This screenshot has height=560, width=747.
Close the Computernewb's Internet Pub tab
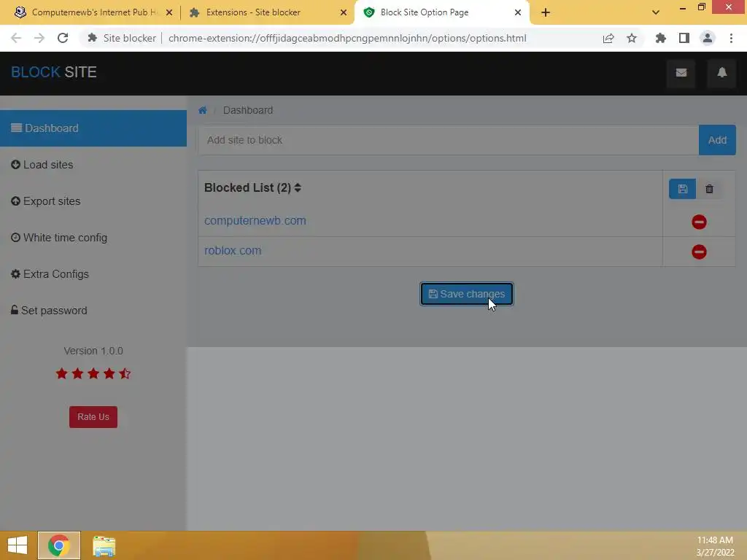(x=169, y=13)
